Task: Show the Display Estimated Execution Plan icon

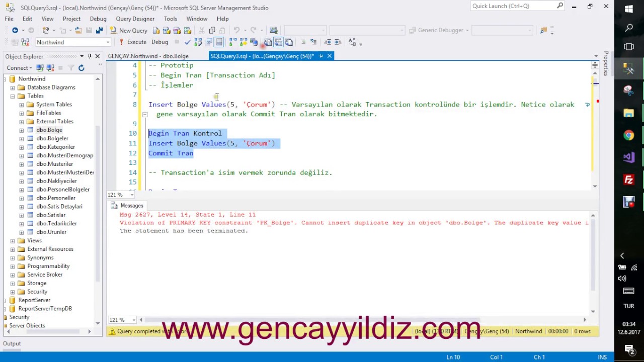Action: (198, 42)
